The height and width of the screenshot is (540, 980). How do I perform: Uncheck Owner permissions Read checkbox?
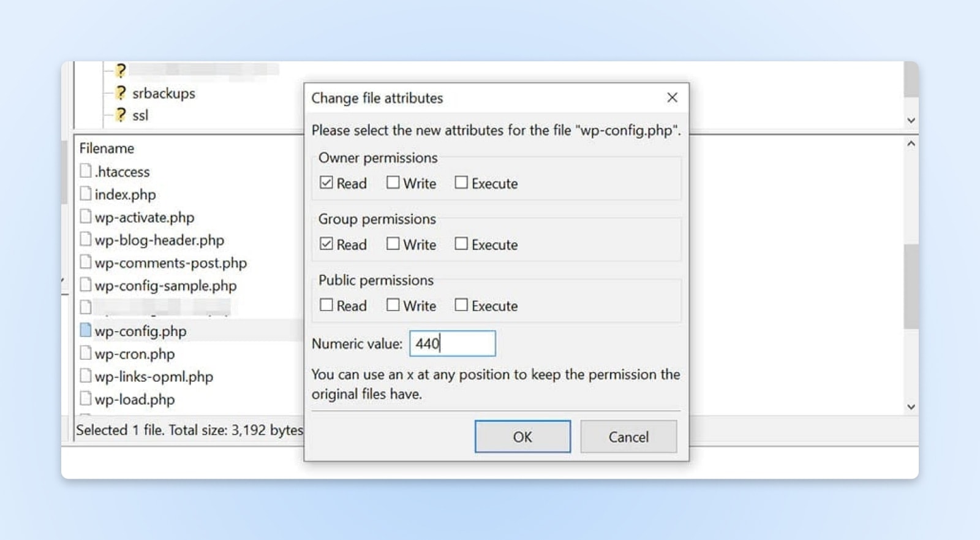[326, 183]
